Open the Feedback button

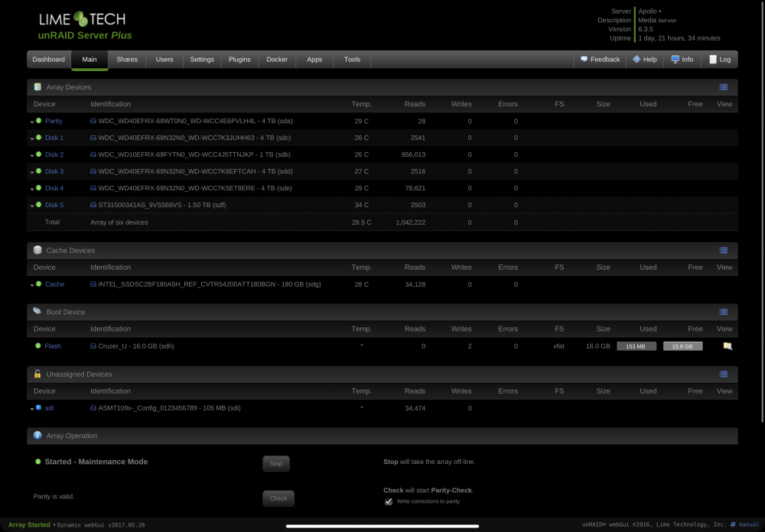tap(600, 60)
